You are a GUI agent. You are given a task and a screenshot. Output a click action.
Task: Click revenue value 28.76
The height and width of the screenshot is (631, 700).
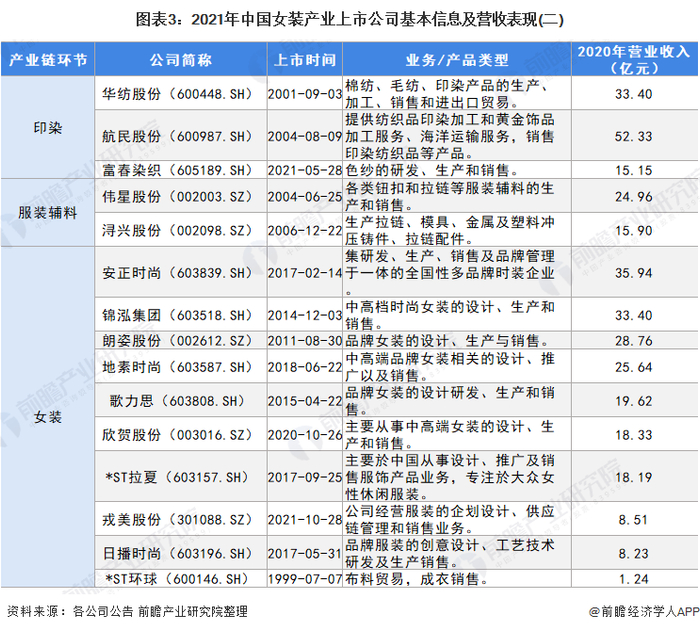click(633, 341)
